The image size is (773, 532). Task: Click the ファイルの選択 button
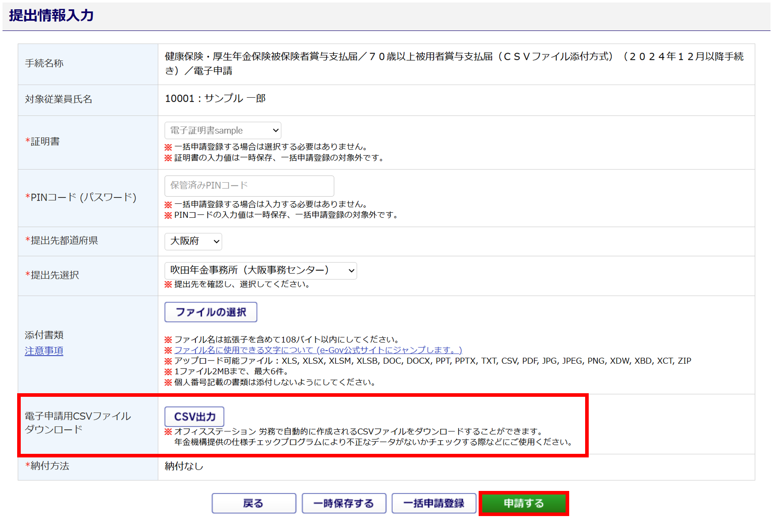point(211,312)
